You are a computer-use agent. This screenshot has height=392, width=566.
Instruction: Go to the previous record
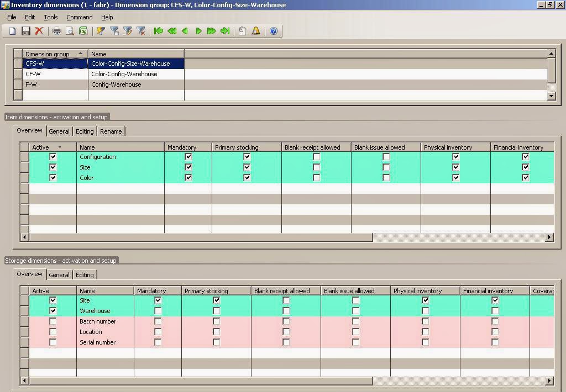click(x=185, y=31)
